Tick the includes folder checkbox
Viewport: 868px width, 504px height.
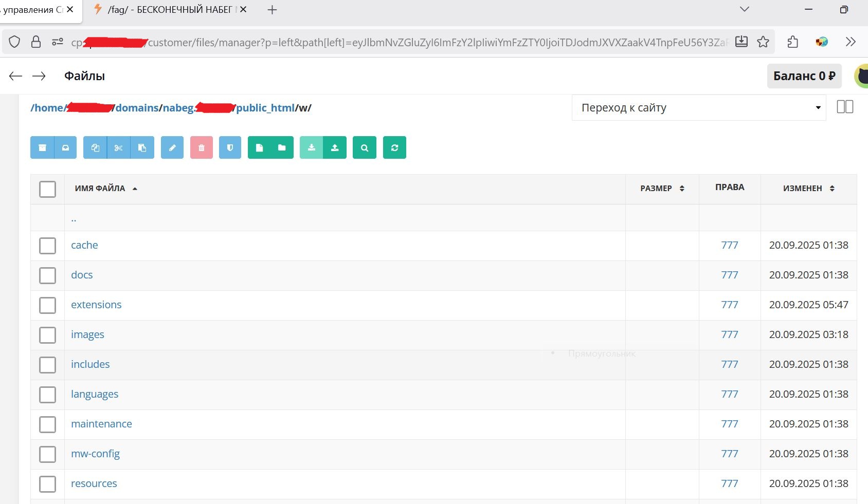tap(47, 365)
